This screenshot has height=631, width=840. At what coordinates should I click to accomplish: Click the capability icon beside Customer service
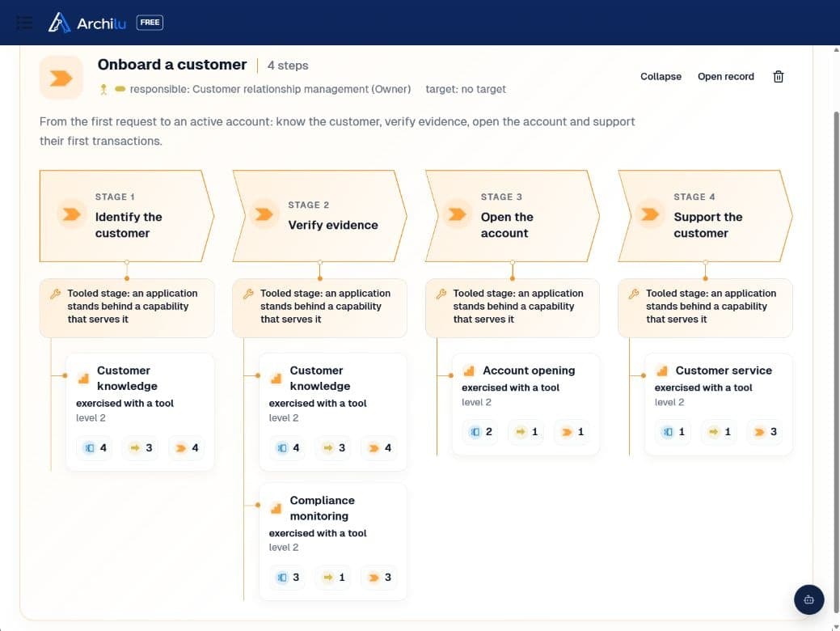click(x=661, y=371)
